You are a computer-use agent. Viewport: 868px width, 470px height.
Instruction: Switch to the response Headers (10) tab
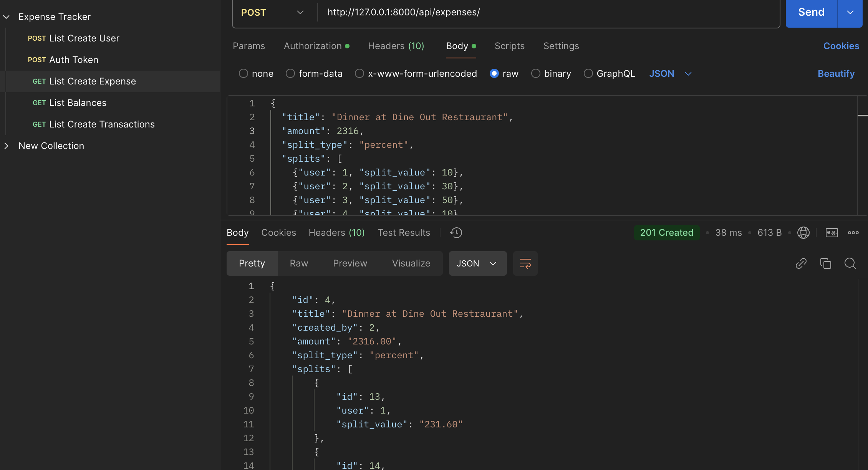click(337, 233)
